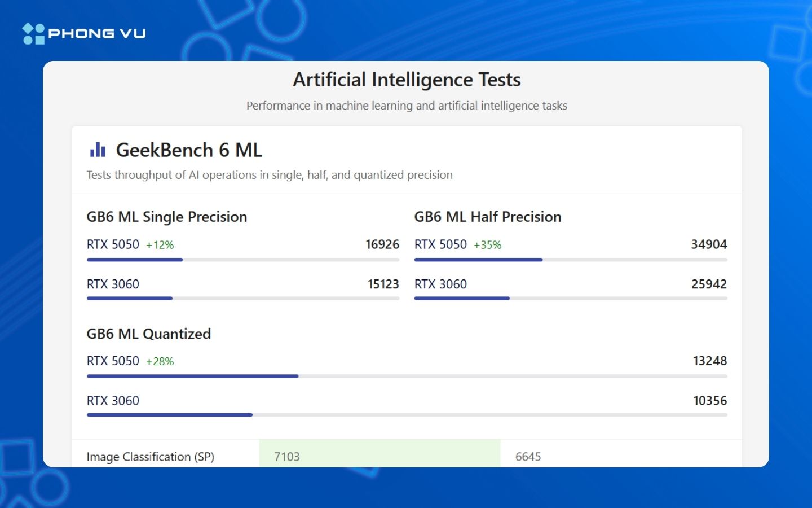The height and width of the screenshot is (508, 812).
Task: Click the RTX 5050 Quantized progress bar
Action: pos(407,376)
